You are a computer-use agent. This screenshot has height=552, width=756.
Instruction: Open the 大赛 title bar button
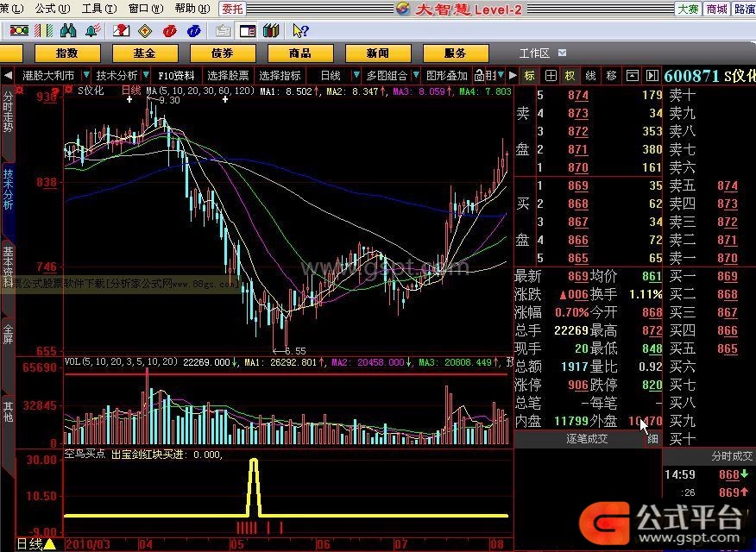(688, 9)
